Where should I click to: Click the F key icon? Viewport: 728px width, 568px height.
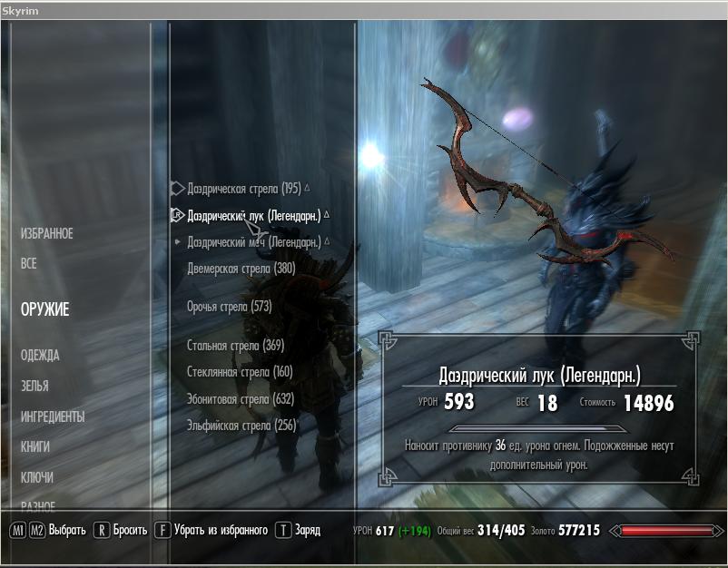point(162,530)
